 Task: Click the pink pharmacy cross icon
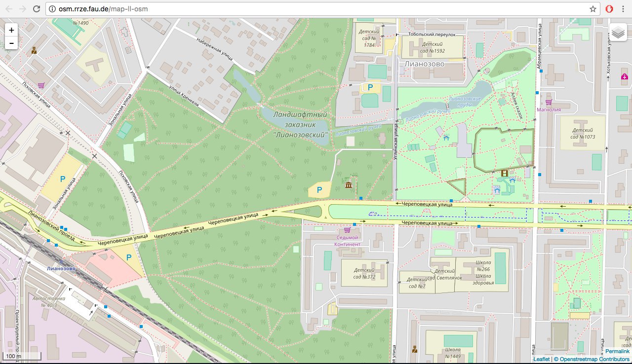coord(625,77)
